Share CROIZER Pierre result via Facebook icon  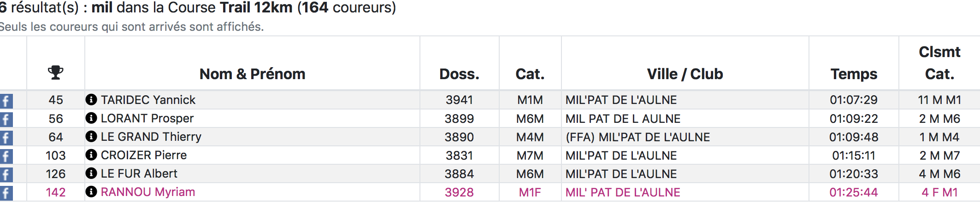6,156
